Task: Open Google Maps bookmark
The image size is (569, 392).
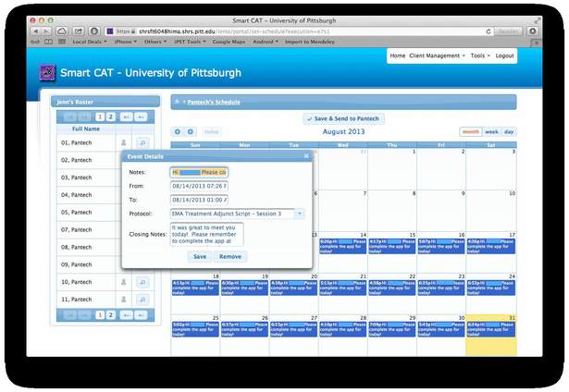Action: click(x=229, y=42)
